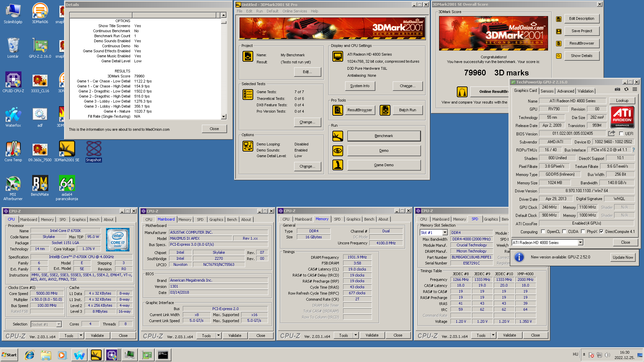Expand Tools dropdown arrow in CPU tab CPU-Z window

point(81,336)
